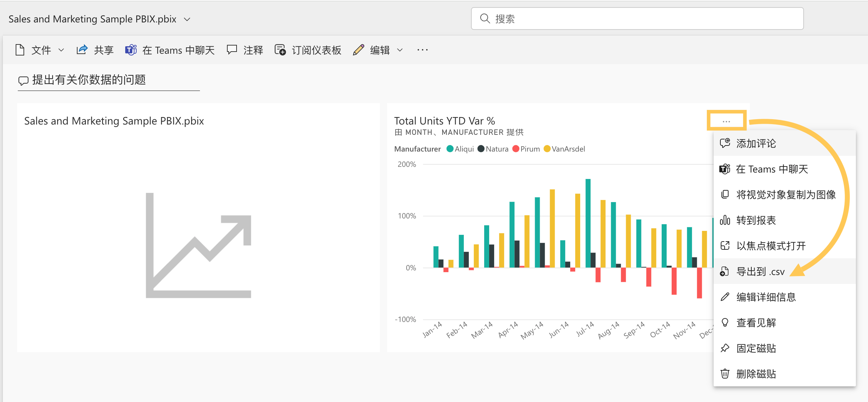Click the Pirum red legend swatch
This screenshot has width=868, height=402.
pyautogui.click(x=516, y=149)
